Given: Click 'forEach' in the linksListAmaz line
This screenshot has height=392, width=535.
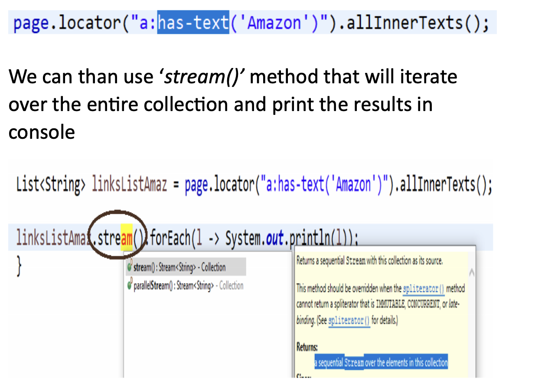Looking at the screenshot, I should coord(171,238).
